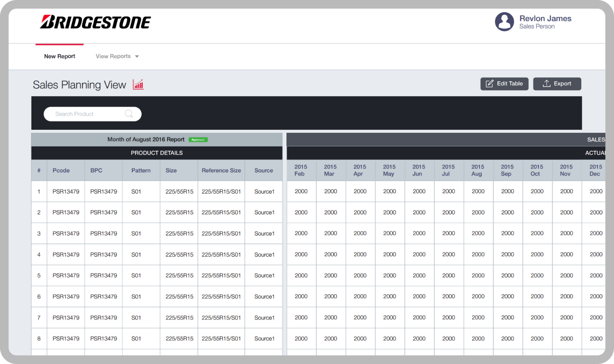The image size is (614, 364).
Task: Click row 8 2015 Nov value 2000
Action: 567,338
